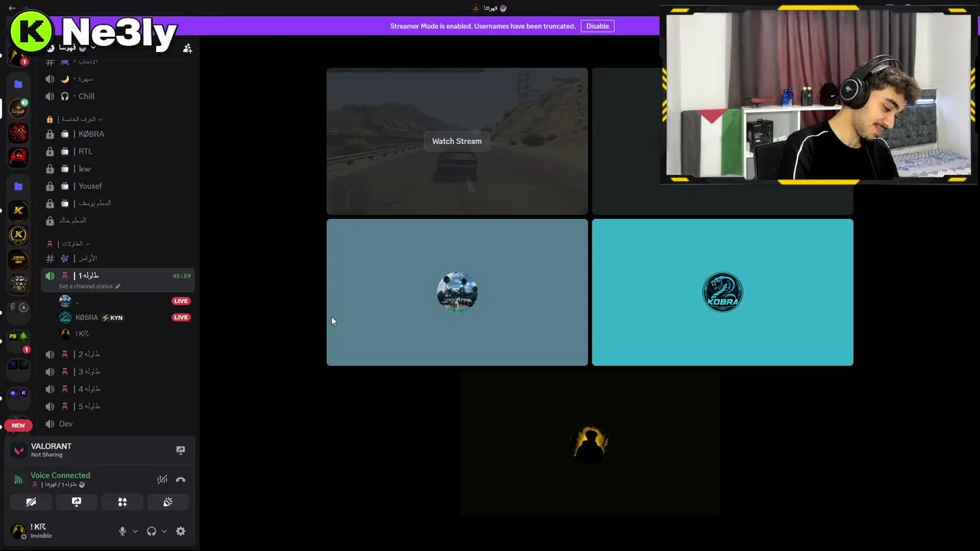
Task: Turn on camera button
Action: coord(31,502)
